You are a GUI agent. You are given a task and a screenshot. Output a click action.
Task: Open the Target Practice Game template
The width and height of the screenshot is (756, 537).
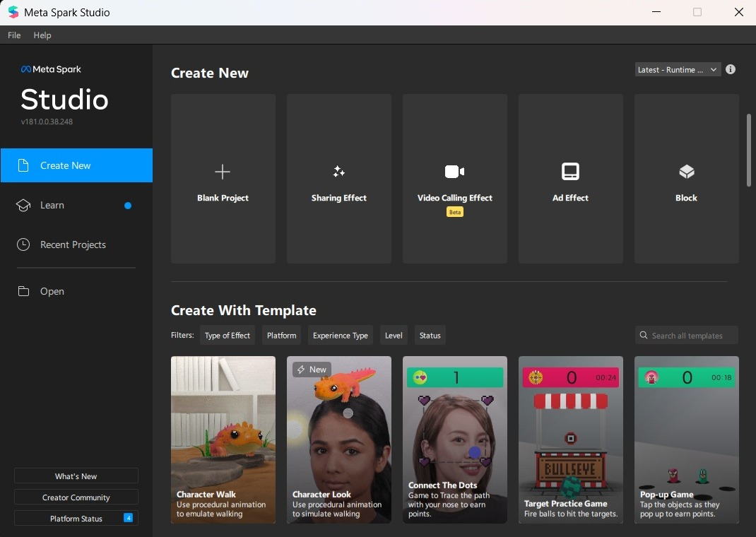point(571,439)
